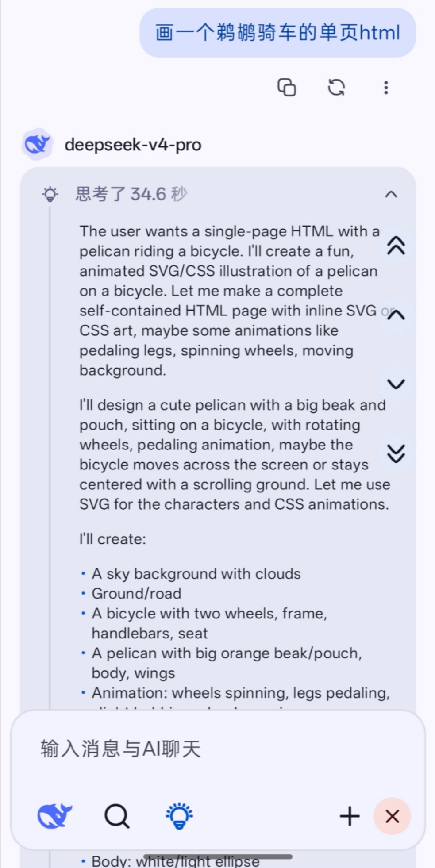435x868 pixels.
Task: Select the DeepSeek model whale button
Action: 54,816
